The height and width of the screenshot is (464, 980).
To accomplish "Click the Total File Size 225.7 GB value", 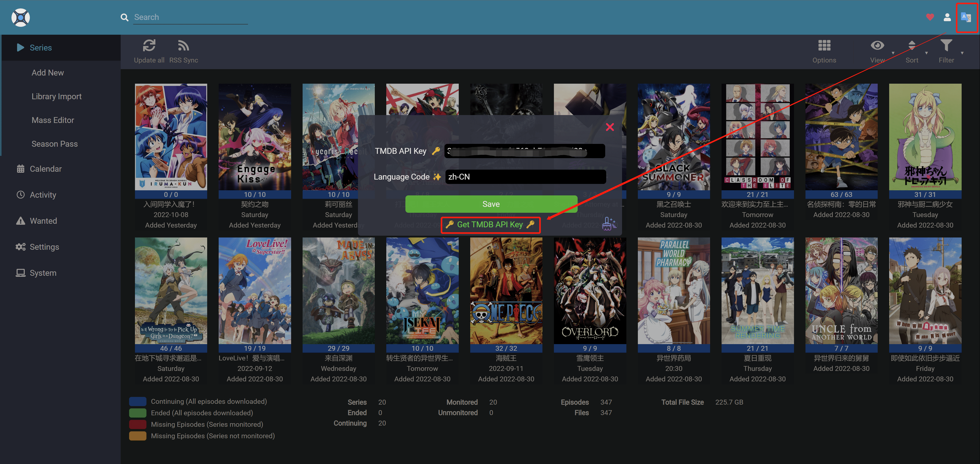I will [x=729, y=402].
